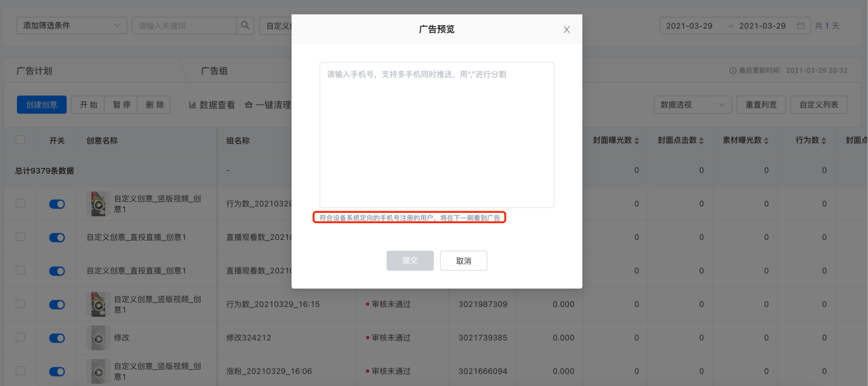The height and width of the screenshot is (386, 868).
Task: Open video thumbnail in 行为数_20210329_16:15 row
Action: (x=98, y=304)
